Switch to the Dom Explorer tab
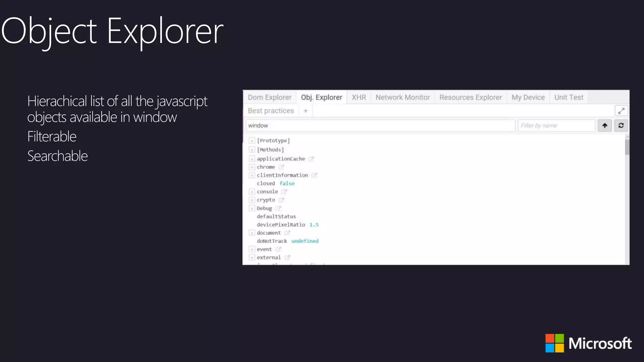Viewport: 644px width, 362px height. [269, 97]
